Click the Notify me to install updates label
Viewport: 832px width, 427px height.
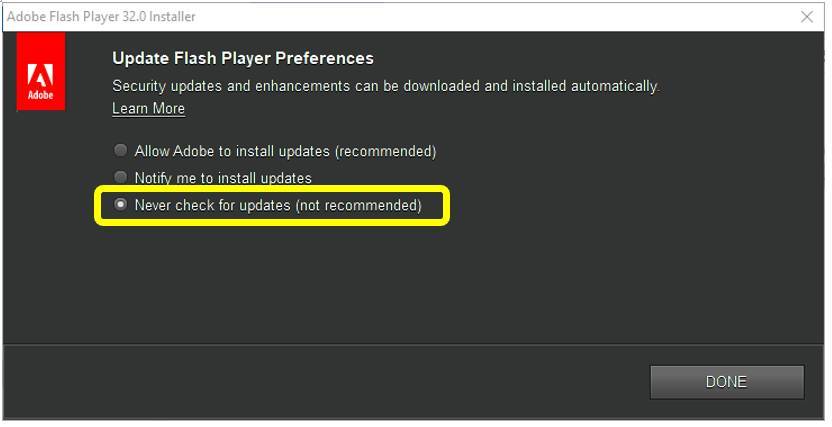click(223, 178)
